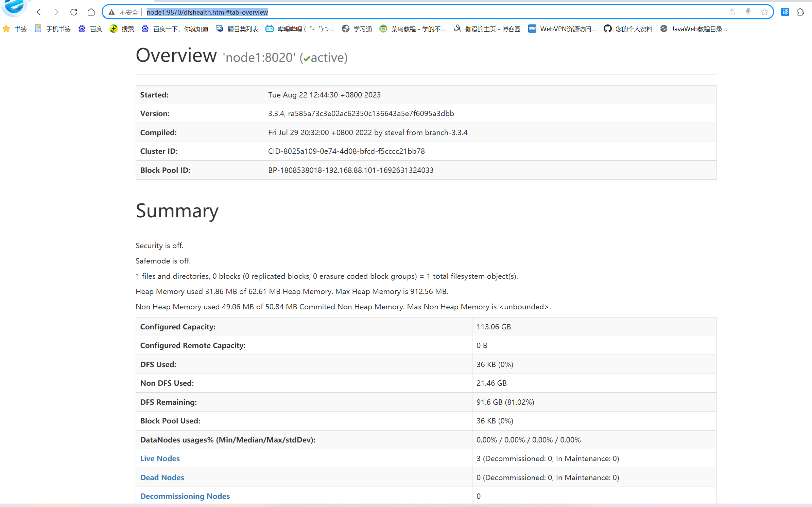Open the Decommissioning Nodes link
The width and height of the screenshot is (812, 507).
tap(185, 496)
